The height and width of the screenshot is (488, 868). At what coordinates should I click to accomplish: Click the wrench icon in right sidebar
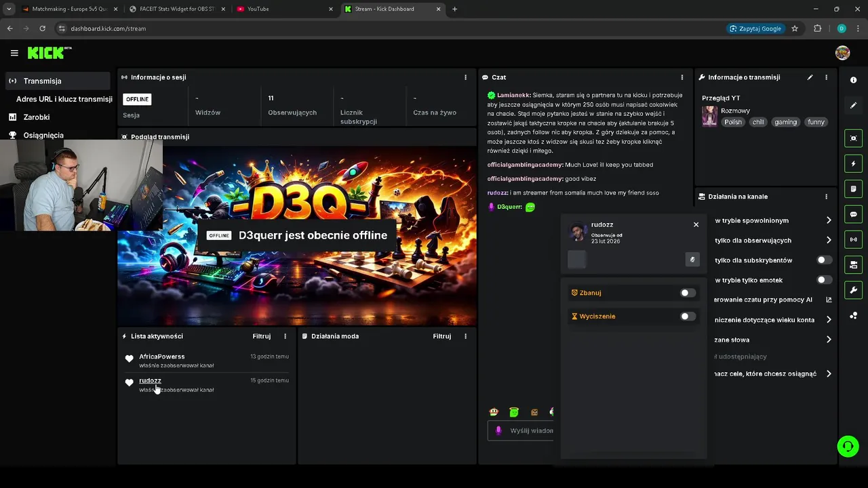pyautogui.click(x=853, y=290)
